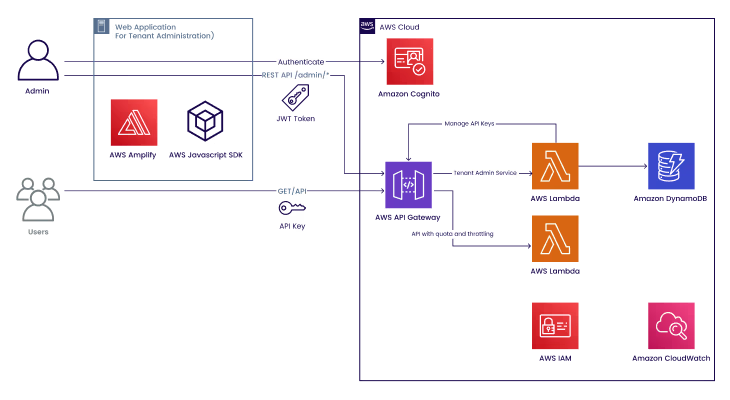730x400 pixels.
Task: Select the AWS Lambda icon connected to DynamoDB
Action: point(555,166)
